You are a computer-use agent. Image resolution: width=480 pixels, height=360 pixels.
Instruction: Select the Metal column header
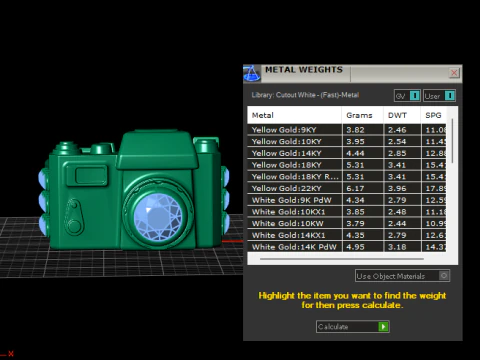[x=294, y=115]
